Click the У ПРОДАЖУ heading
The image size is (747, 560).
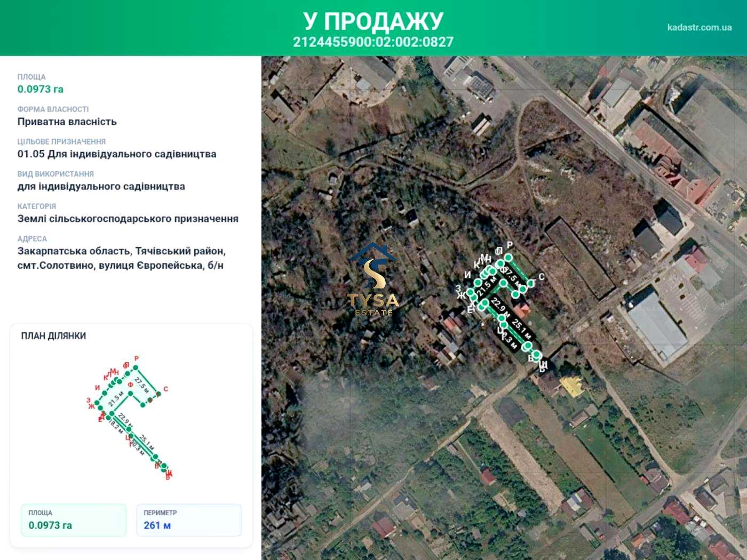tap(373, 21)
